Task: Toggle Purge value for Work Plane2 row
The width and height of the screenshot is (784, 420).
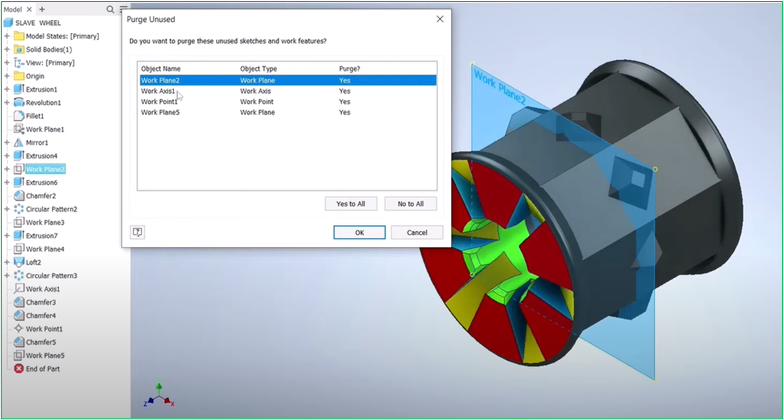Action: [345, 80]
